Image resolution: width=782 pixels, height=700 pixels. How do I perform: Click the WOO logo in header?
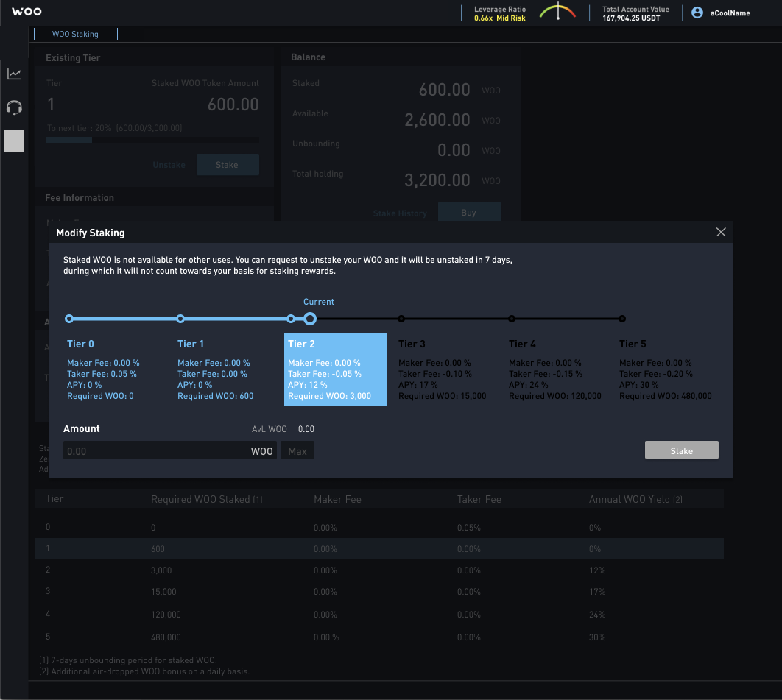[27, 12]
